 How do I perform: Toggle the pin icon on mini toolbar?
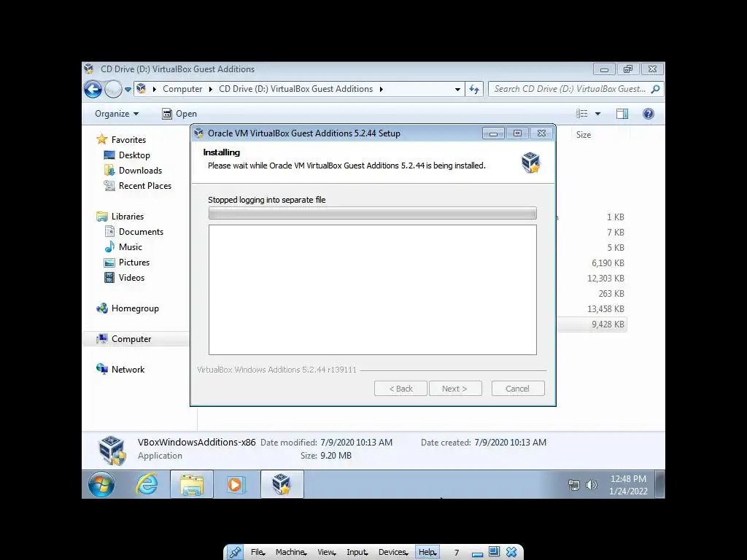(235, 552)
